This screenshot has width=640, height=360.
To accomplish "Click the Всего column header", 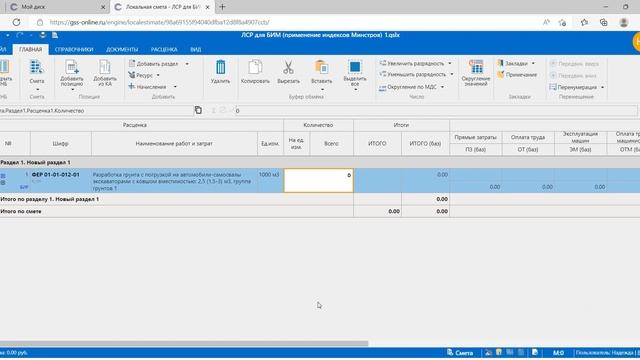I will tap(331, 144).
